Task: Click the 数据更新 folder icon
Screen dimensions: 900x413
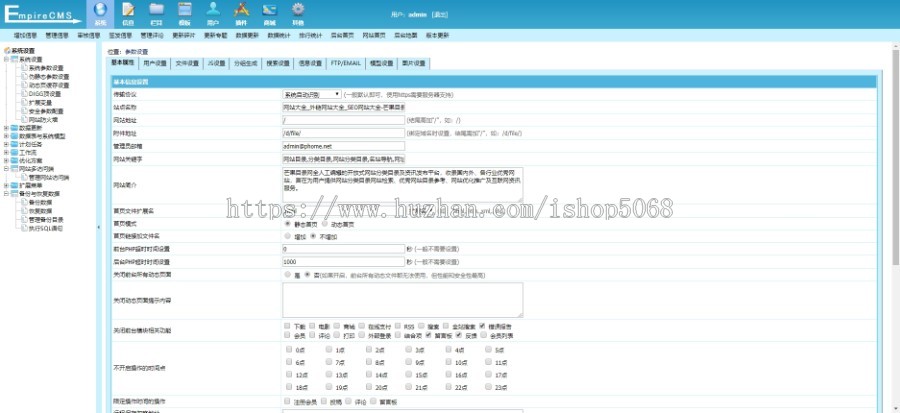Action: (14, 128)
